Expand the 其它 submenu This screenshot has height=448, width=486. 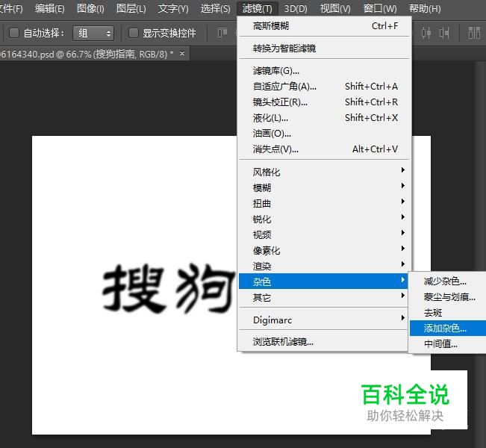tap(325, 298)
